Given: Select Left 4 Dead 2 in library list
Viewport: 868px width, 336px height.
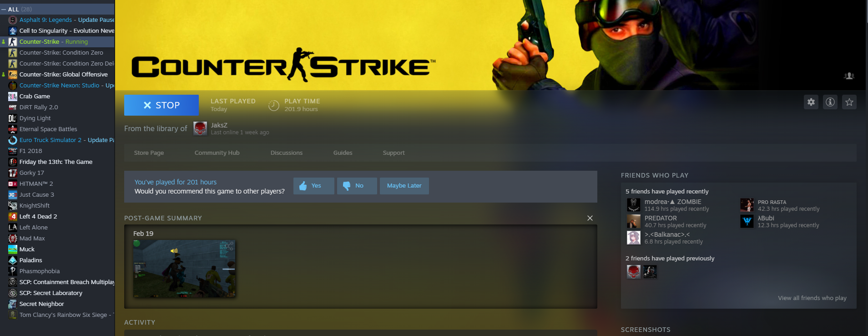Looking at the screenshot, I should click(x=38, y=217).
